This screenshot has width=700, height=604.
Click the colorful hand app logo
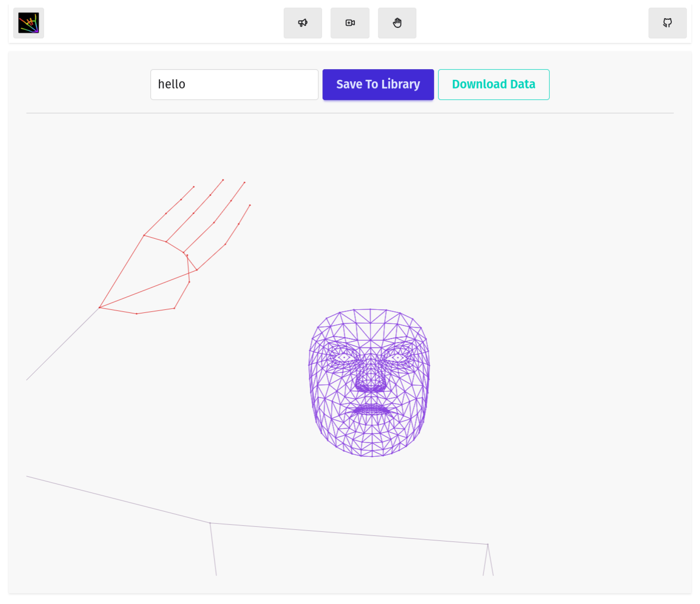[x=29, y=23]
